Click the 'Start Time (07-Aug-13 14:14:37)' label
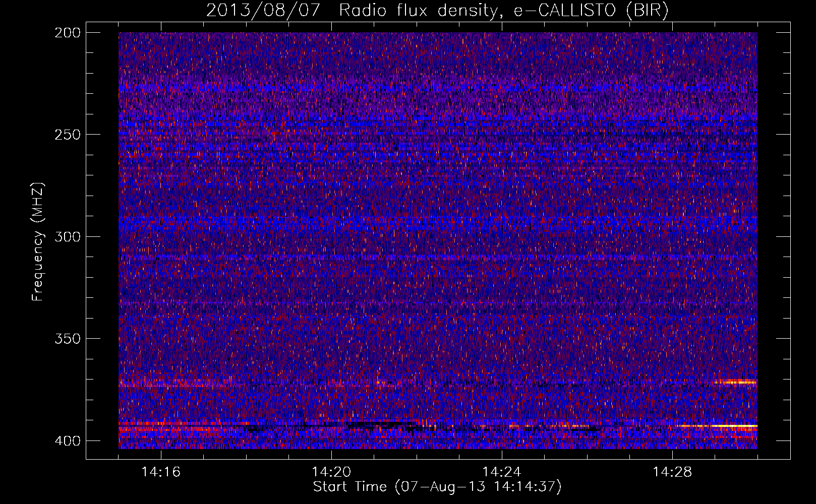Viewport: 816px width, 504px height. 437,487
